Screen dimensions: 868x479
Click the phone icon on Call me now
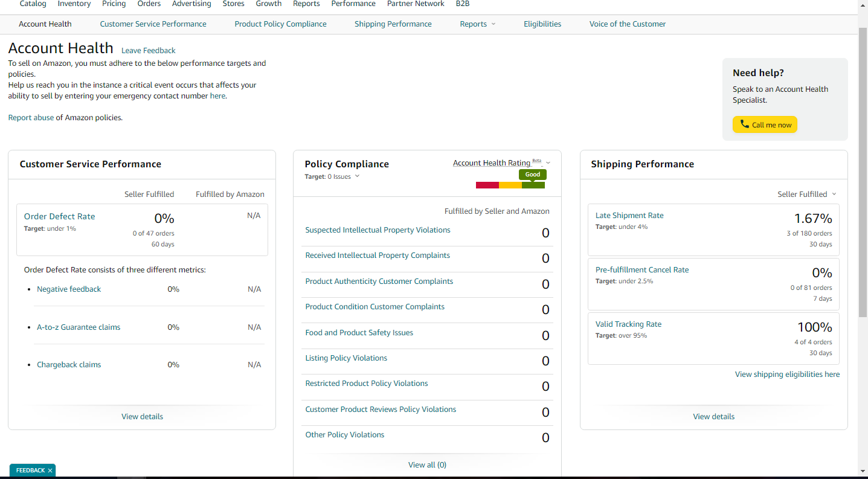click(744, 124)
